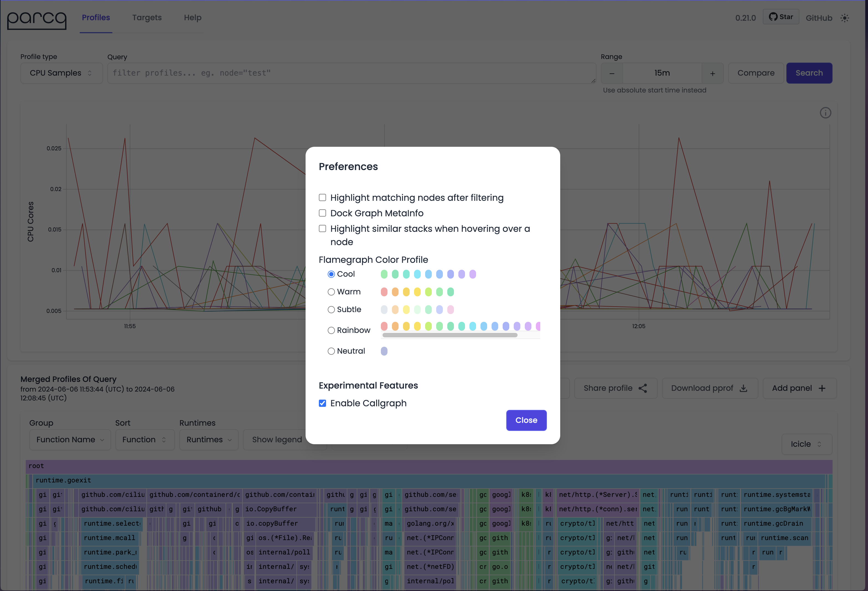Click the Merged Profiles Of Query heading
868x591 pixels.
click(x=68, y=379)
